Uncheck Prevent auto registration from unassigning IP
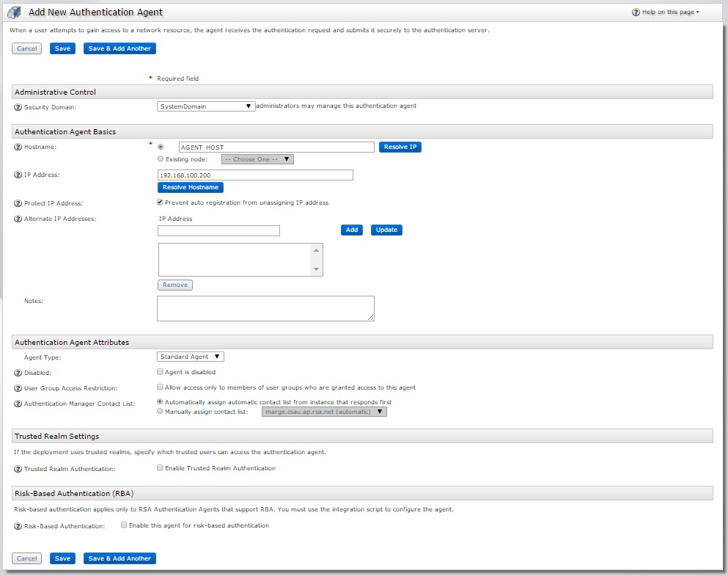This screenshot has width=728, height=576. pyautogui.click(x=160, y=203)
